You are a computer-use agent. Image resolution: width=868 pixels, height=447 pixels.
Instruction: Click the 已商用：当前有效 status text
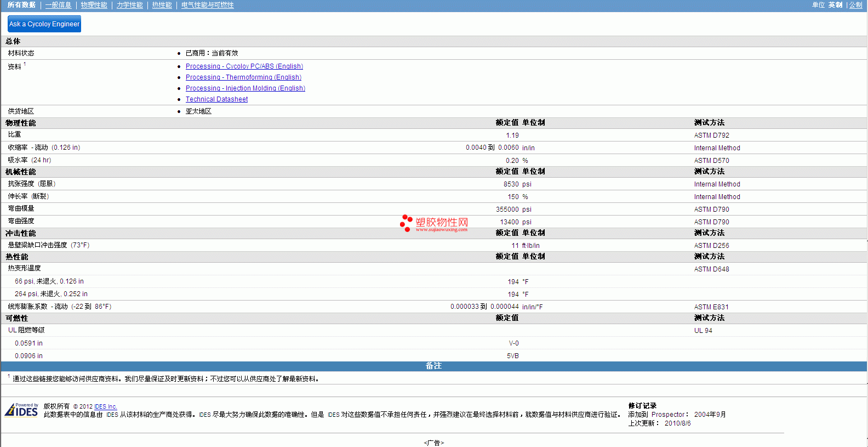[x=212, y=53]
